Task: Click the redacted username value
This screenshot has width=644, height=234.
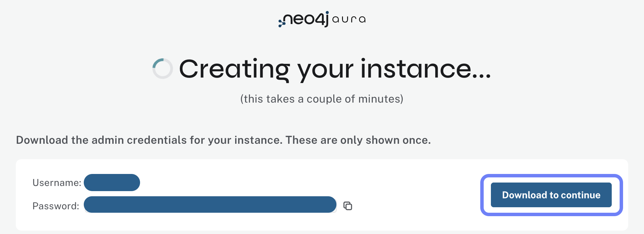Action: [112, 183]
